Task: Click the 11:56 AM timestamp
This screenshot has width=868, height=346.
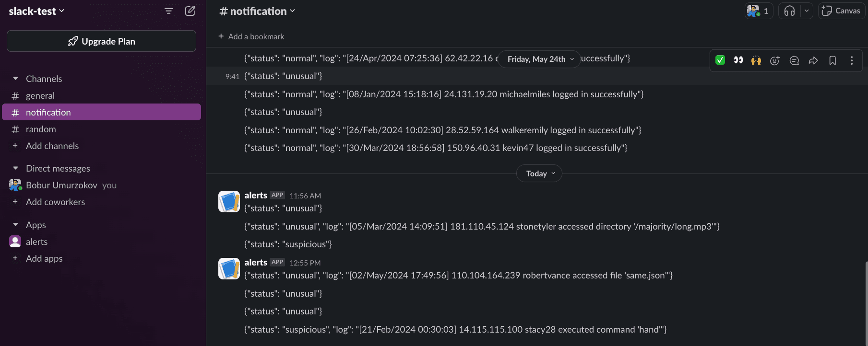Action: pos(305,196)
